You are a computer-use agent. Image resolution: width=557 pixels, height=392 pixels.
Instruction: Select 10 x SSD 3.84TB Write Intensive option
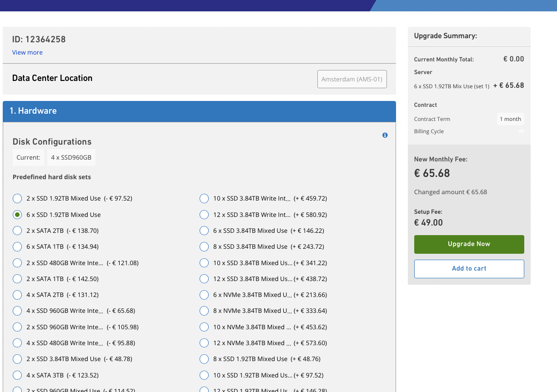pos(204,199)
